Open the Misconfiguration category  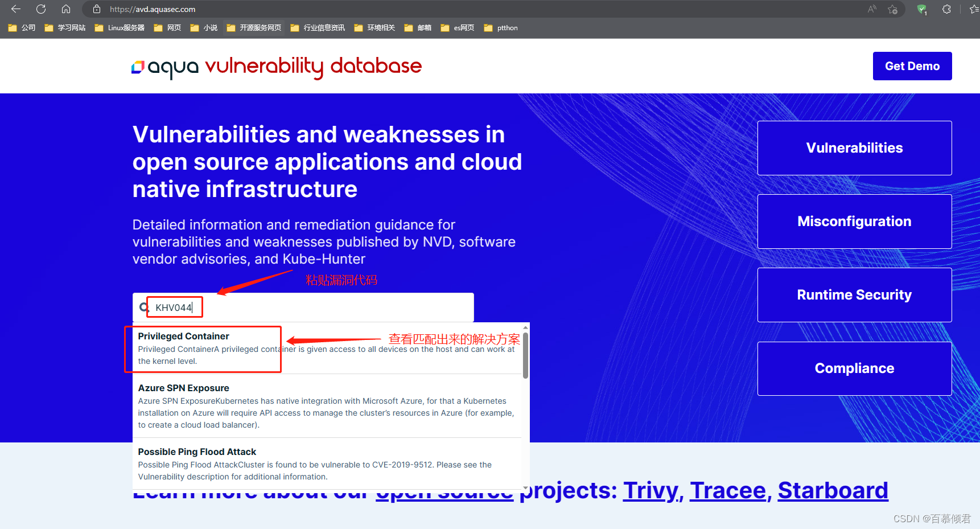[854, 222]
